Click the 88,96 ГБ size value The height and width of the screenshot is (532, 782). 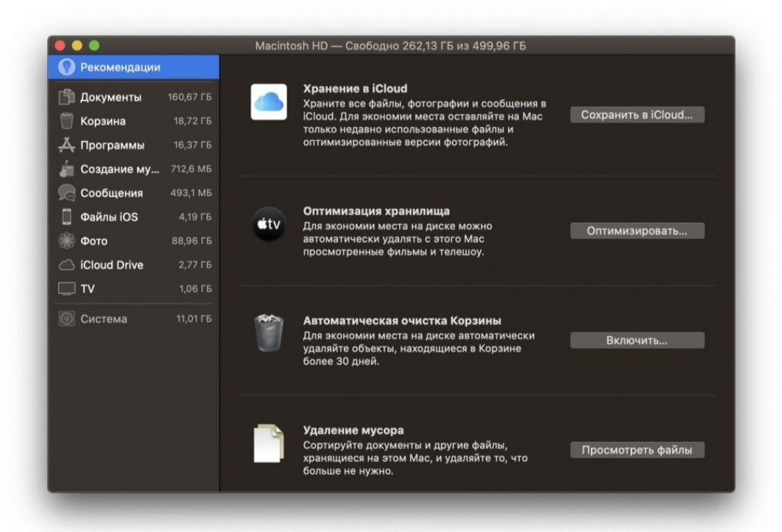pos(191,241)
